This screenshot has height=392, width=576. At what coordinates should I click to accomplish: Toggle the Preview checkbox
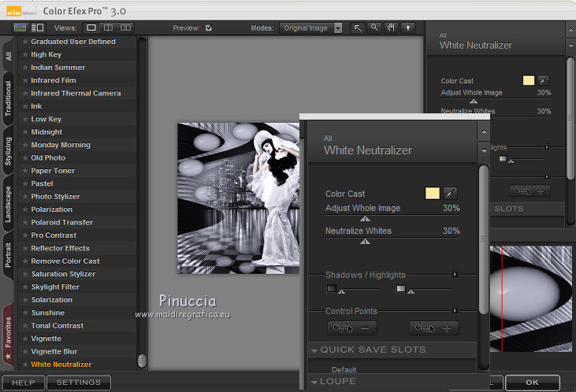click(209, 28)
